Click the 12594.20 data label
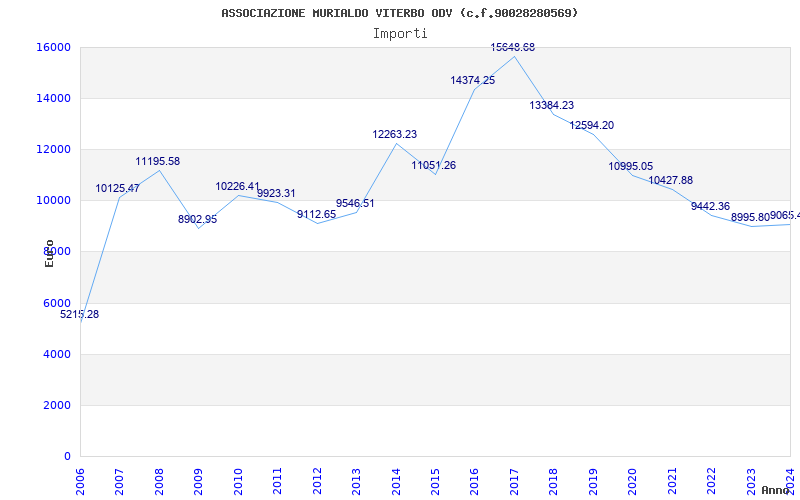This screenshot has width=800, height=500. (591, 125)
